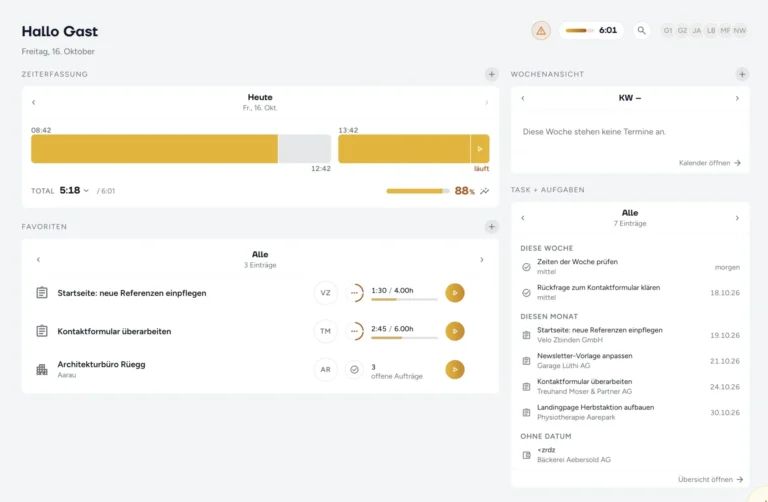Image resolution: width=768 pixels, height=502 pixels.
Task: Open the <zrdz Bäckerei Aebersold AG task
Action: (630, 455)
